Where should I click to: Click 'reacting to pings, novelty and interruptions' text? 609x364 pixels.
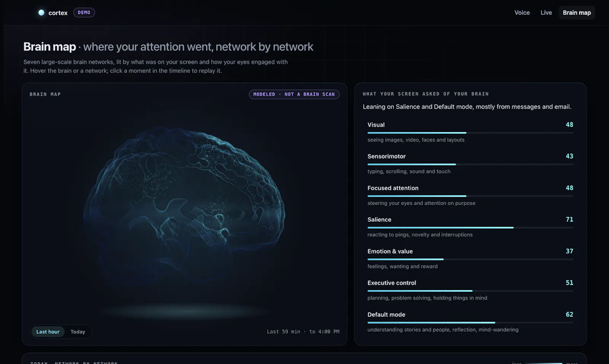click(420, 235)
